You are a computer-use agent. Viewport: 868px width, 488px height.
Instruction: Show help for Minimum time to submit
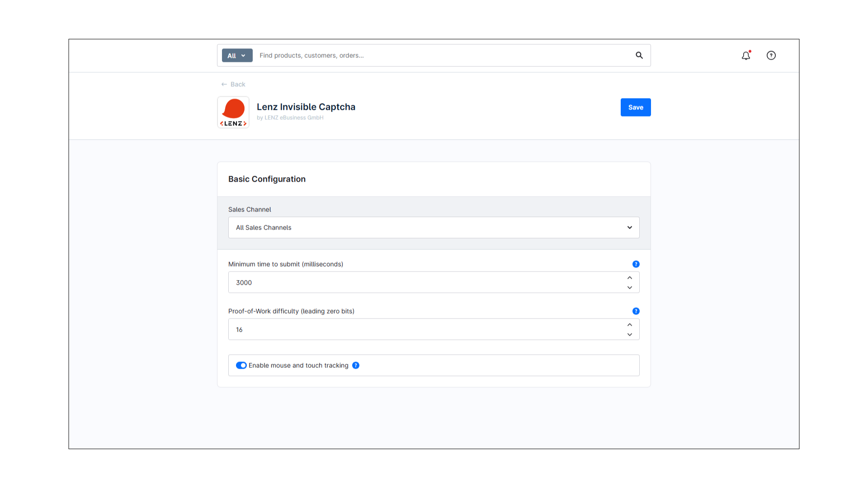(636, 264)
